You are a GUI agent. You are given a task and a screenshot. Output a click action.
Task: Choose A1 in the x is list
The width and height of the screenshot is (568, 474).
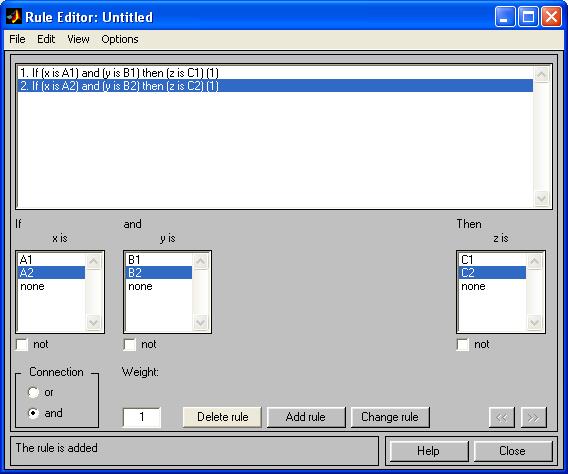[x=51, y=260]
